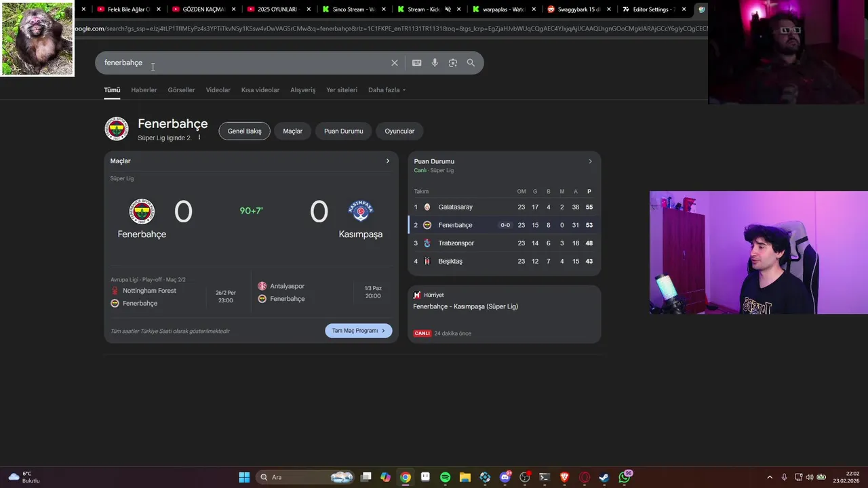This screenshot has width=868, height=488.
Task: Click the Kasımpaşa crest in match card
Action: point(361,211)
